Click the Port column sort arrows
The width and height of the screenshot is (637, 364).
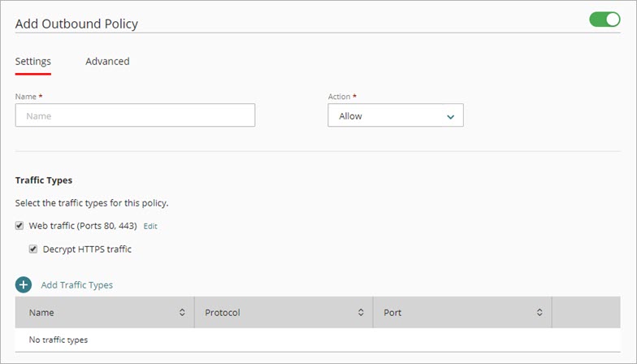(x=539, y=313)
